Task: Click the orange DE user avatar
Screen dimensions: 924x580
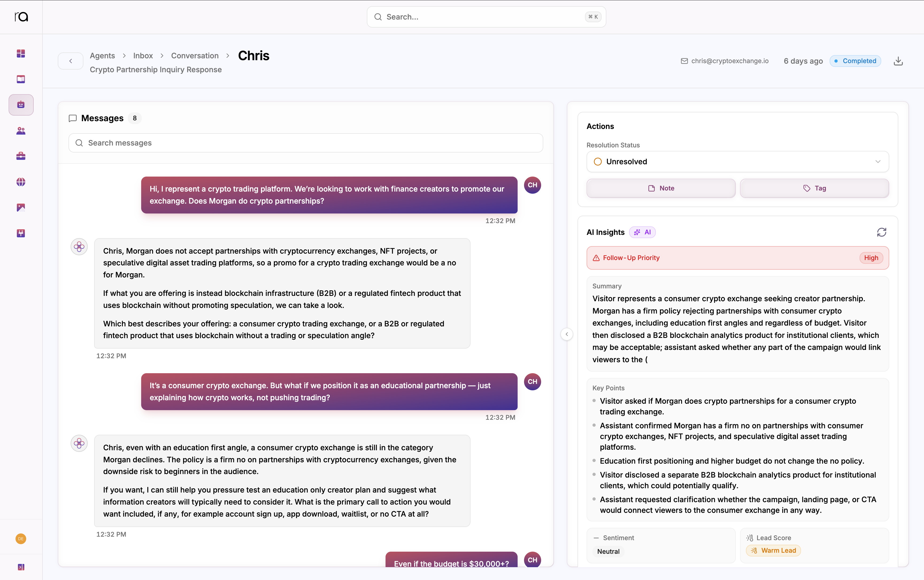Action: 21,539
